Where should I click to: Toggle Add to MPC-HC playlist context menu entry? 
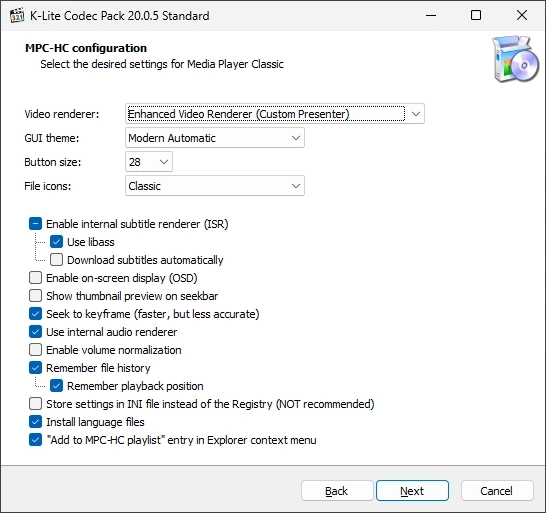coord(36,440)
